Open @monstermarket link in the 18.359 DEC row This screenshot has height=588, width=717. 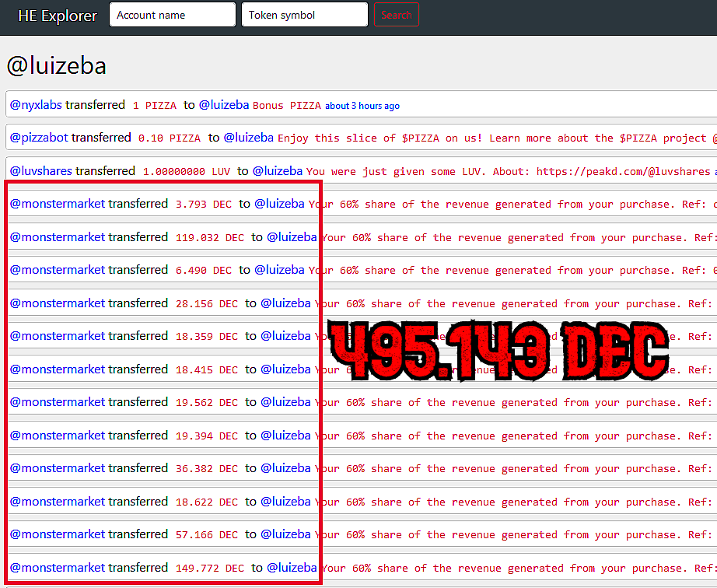(x=58, y=335)
